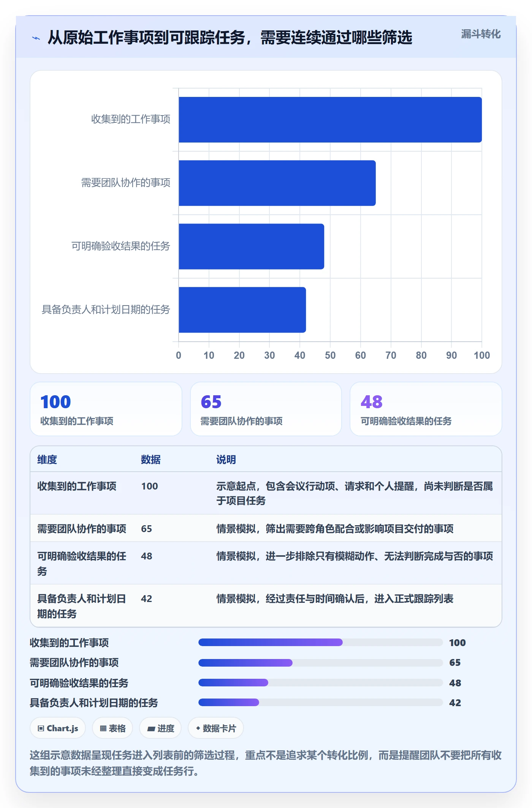Open the stat card showing 100

pos(106,409)
